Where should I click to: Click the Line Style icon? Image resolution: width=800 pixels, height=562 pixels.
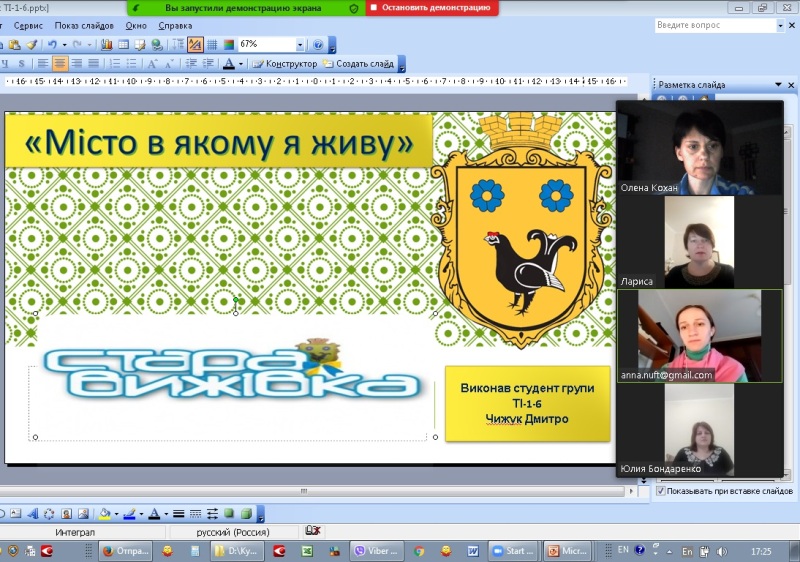click(x=179, y=514)
